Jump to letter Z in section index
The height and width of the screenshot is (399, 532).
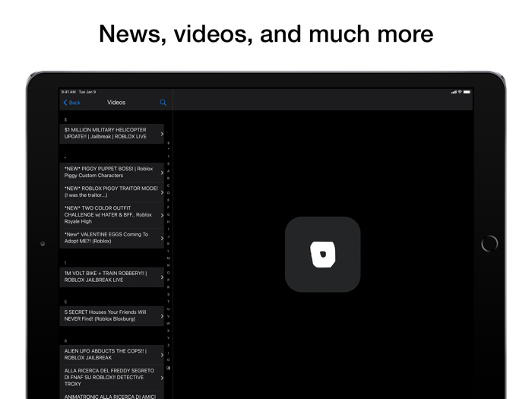click(x=168, y=345)
